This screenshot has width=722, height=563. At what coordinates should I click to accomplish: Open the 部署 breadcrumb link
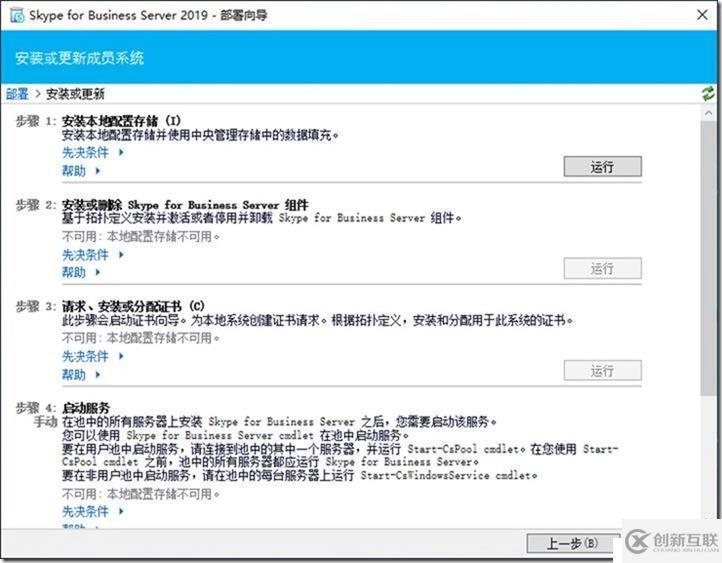click(x=17, y=94)
